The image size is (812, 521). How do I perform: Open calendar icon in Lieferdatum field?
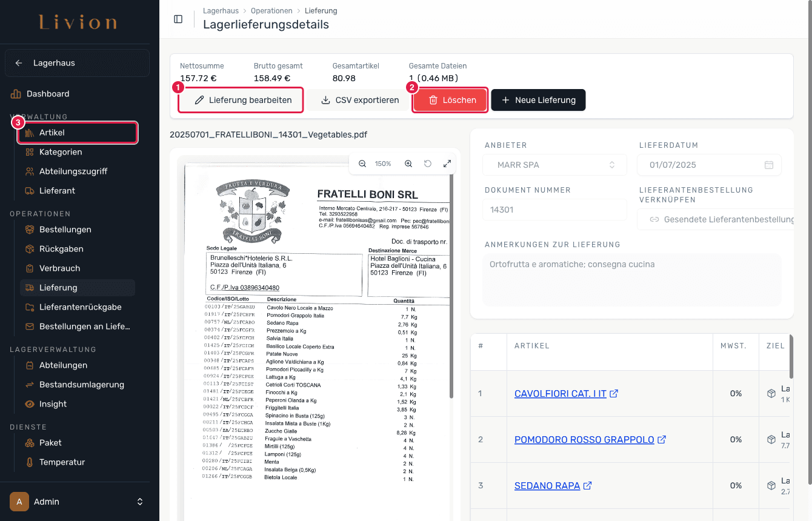tap(768, 165)
